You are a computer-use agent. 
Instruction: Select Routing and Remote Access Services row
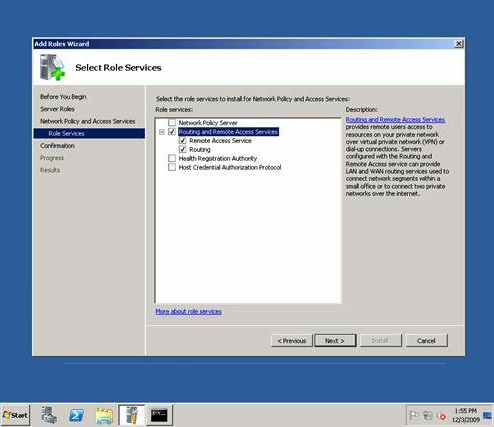click(x=228, y=132)
